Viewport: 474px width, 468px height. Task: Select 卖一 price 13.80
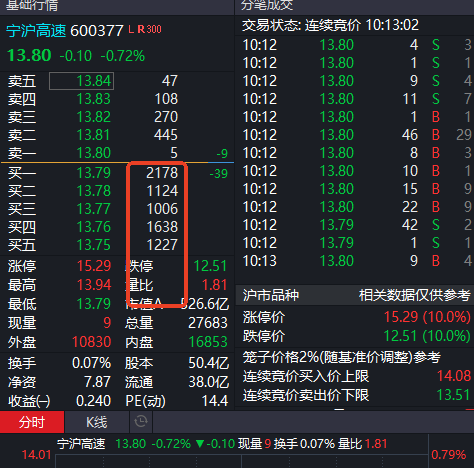click(x=94, y=153)
